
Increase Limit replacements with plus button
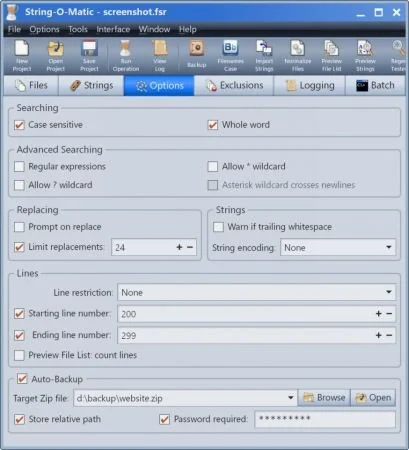179,247
